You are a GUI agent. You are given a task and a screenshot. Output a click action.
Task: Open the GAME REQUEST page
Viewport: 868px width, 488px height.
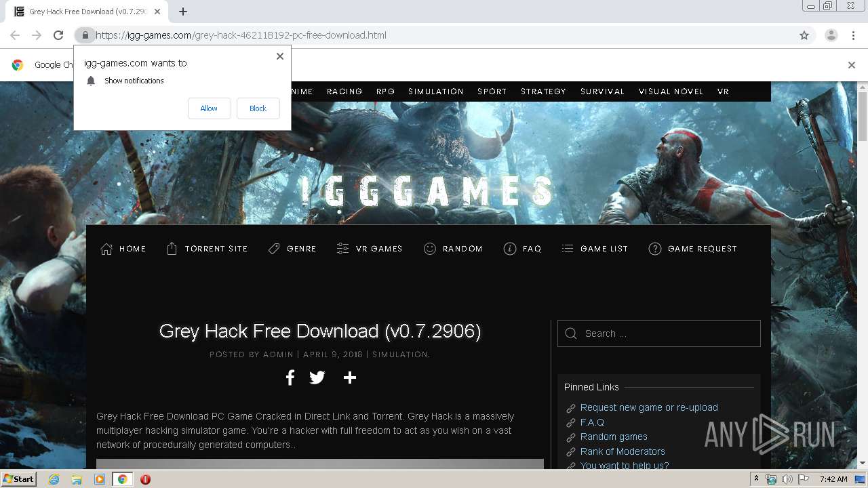pyautogui.click(x=703, y=249)
